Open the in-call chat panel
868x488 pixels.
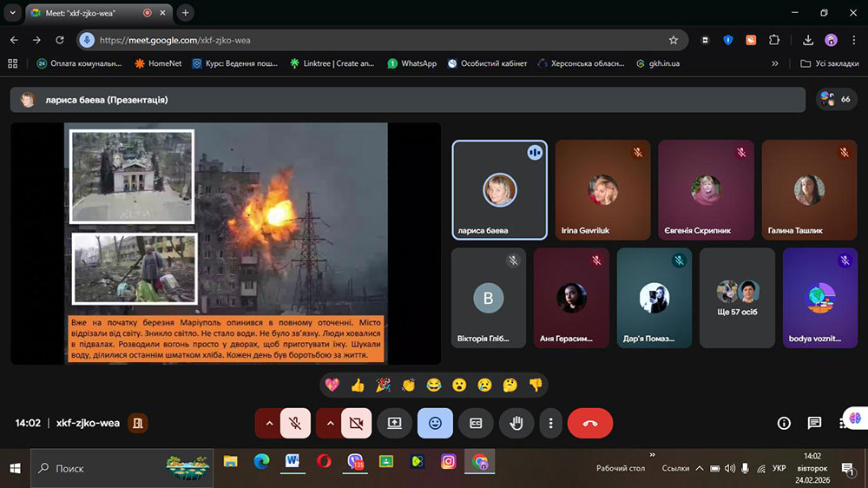[x=814, y=423]
